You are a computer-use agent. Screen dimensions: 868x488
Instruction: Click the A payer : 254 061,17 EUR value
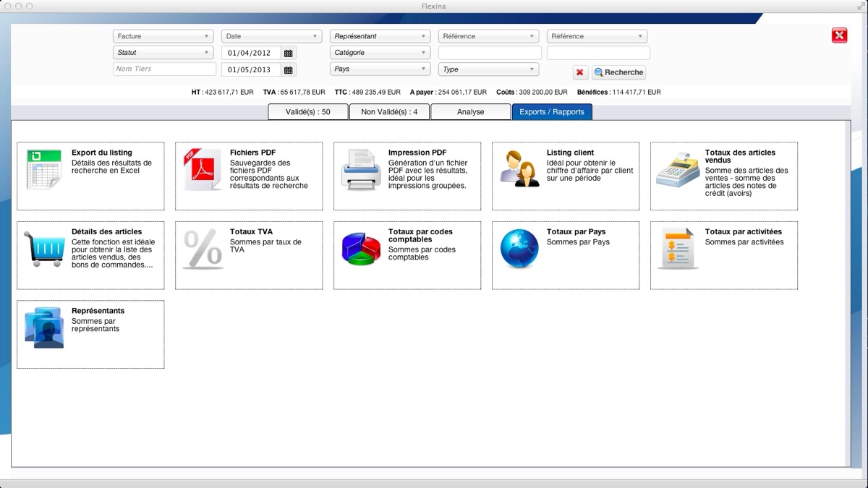coord(448,93)
